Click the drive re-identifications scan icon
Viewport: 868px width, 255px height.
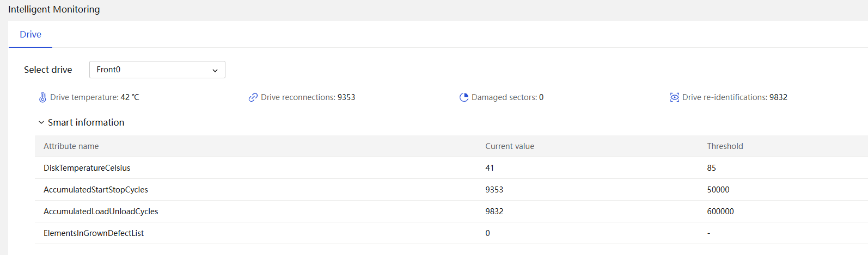pyautogui.click(x=675, y=97)
